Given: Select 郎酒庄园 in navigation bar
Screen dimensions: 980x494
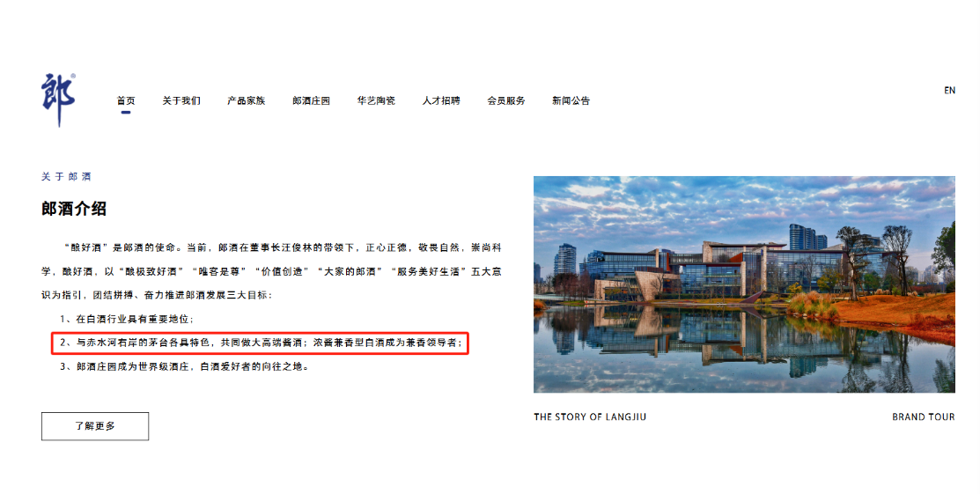Looking at the screenshot, I should [311, 100].
